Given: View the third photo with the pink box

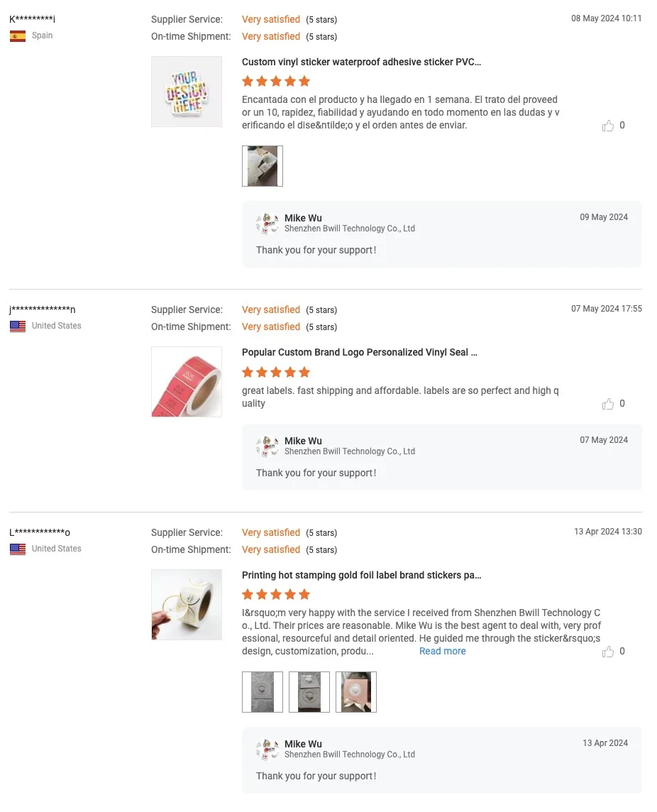Looking at the screenshot, I should click(x=356, y=692).
